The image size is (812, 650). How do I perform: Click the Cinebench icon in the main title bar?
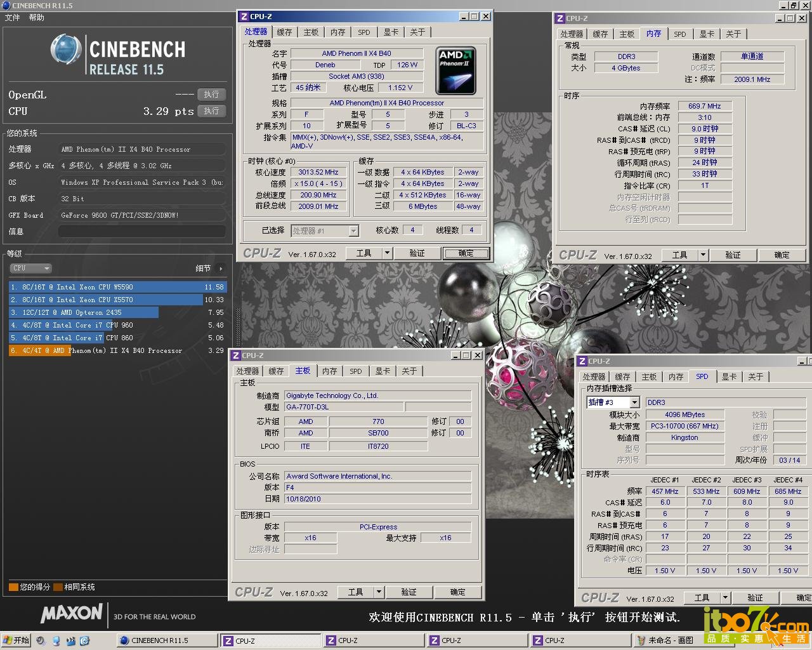coord(6,5)
